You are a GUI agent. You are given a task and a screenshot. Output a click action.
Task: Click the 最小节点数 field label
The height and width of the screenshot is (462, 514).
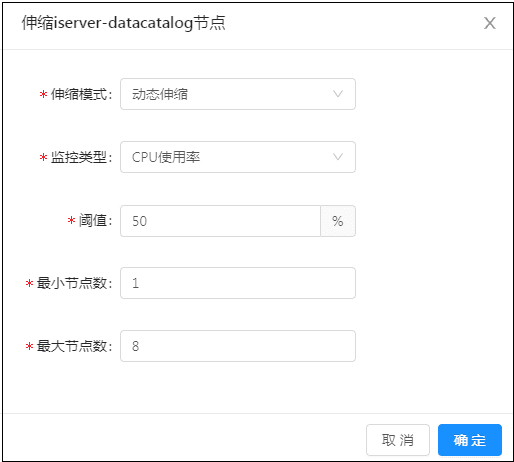[x=74, y=283]
